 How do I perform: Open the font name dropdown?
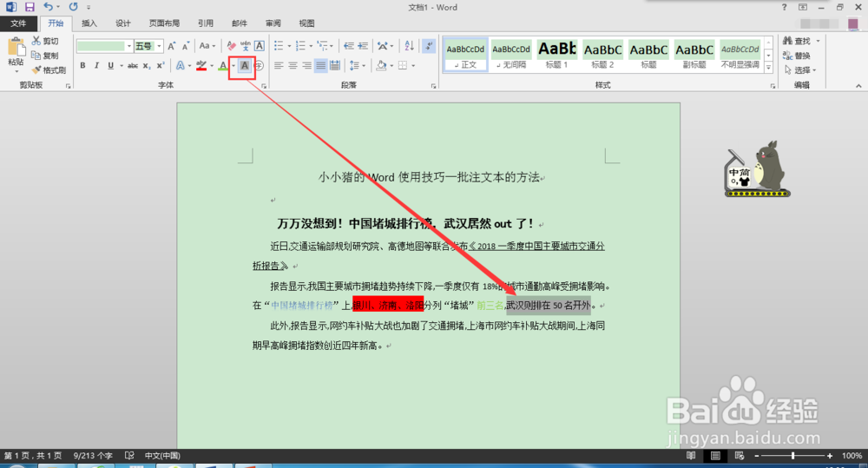pos(129,46)
